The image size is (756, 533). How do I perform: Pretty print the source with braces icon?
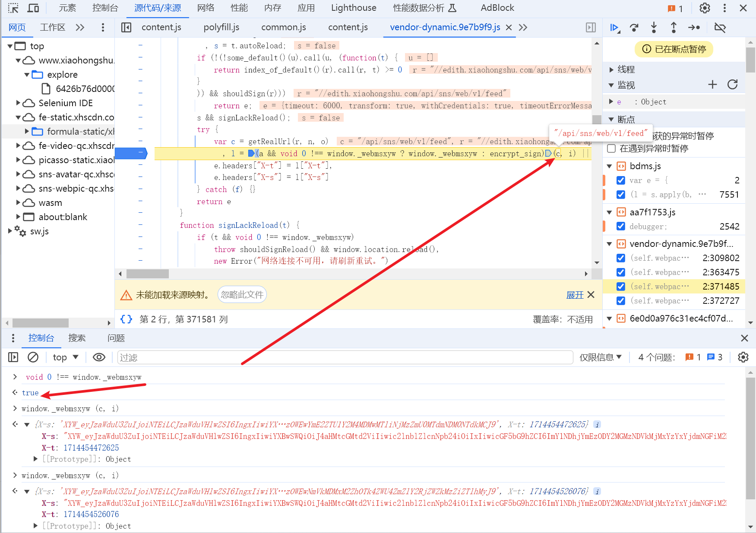[126, 319]
